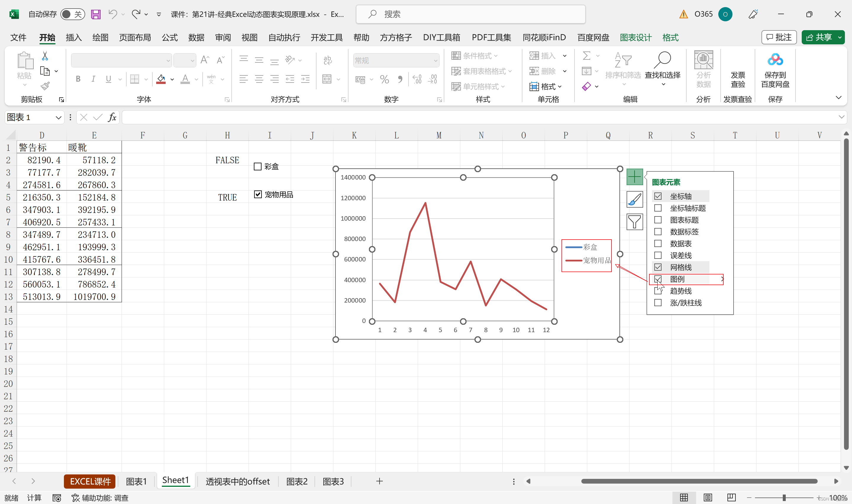Image resolution: width=852 pixels, height=504 pixels.
Task: Click the 共享 share button
Action: pos(819,37)
